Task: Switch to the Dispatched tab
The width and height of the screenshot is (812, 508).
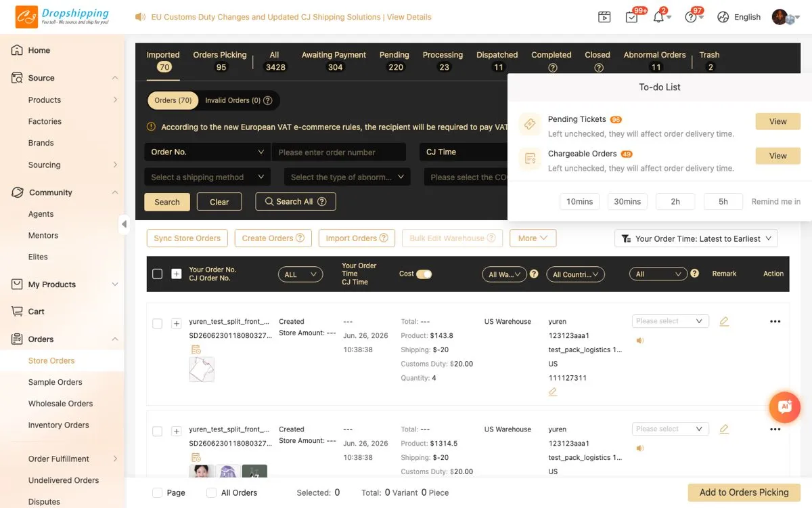Action: (497, 60)
